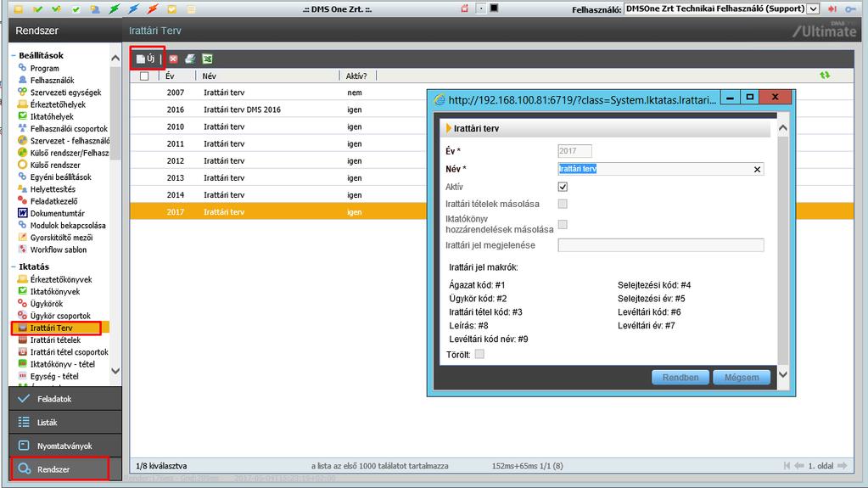Click the red delete icon in toolbar
Viewport: 868px width, 488px height.
click(x=173, y=59)
